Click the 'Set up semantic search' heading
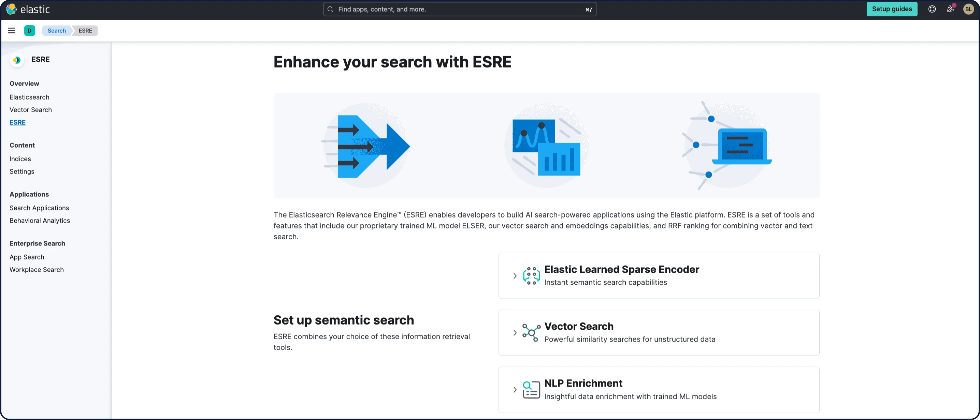This screenshot has width=980, height=420. click(x=344, y=320)
